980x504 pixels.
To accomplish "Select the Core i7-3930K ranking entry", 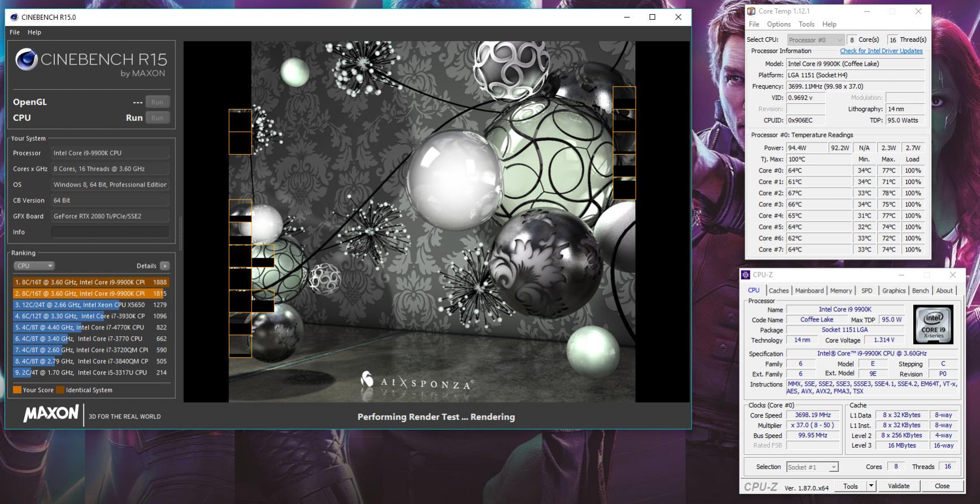I will click(x=91, y=316).
